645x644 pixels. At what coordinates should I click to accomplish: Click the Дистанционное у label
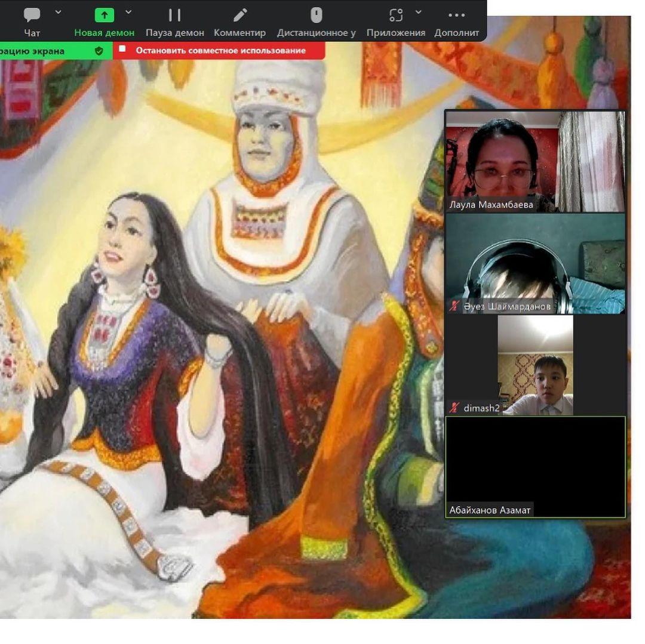point(317,33)
